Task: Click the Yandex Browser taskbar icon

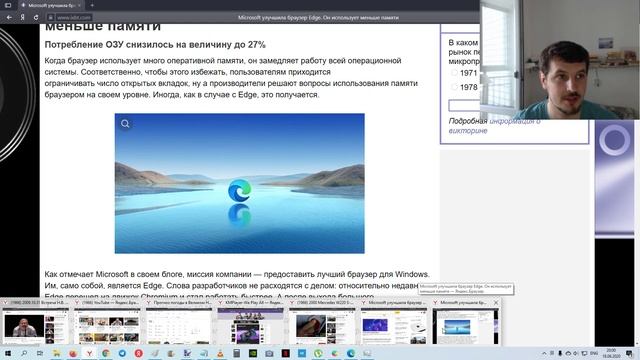Action: click(x=89, y=353)
